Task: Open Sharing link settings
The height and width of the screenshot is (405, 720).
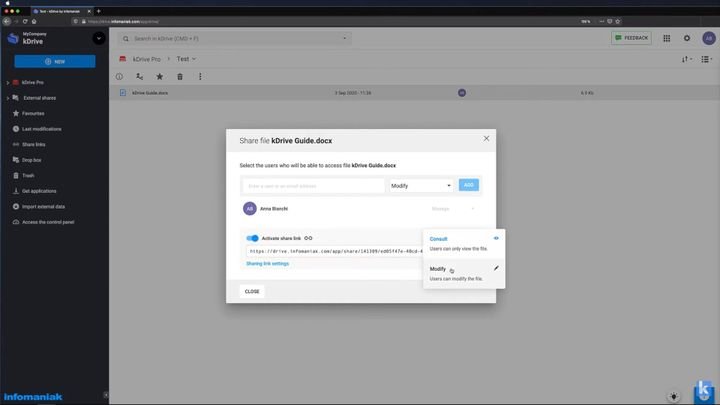Action: pos(267,264)
